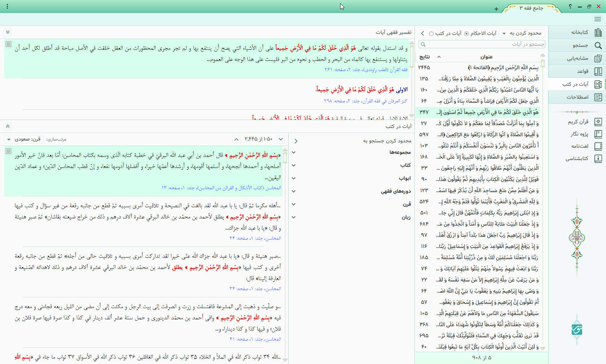Add a new tab with plus icon
Image resolution: width=606 pixels, height=364 pixels.
tap(496, 9)
